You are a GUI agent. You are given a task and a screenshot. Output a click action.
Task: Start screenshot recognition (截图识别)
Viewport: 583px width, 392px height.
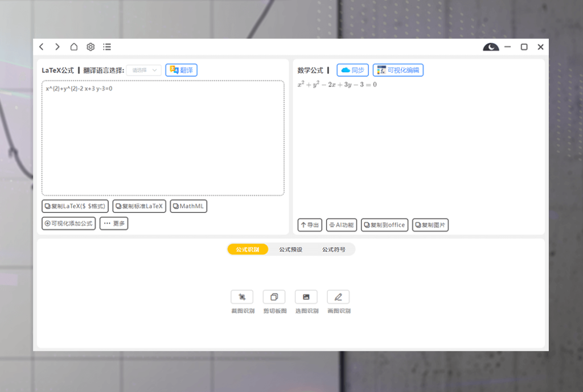tap(242, 297)
